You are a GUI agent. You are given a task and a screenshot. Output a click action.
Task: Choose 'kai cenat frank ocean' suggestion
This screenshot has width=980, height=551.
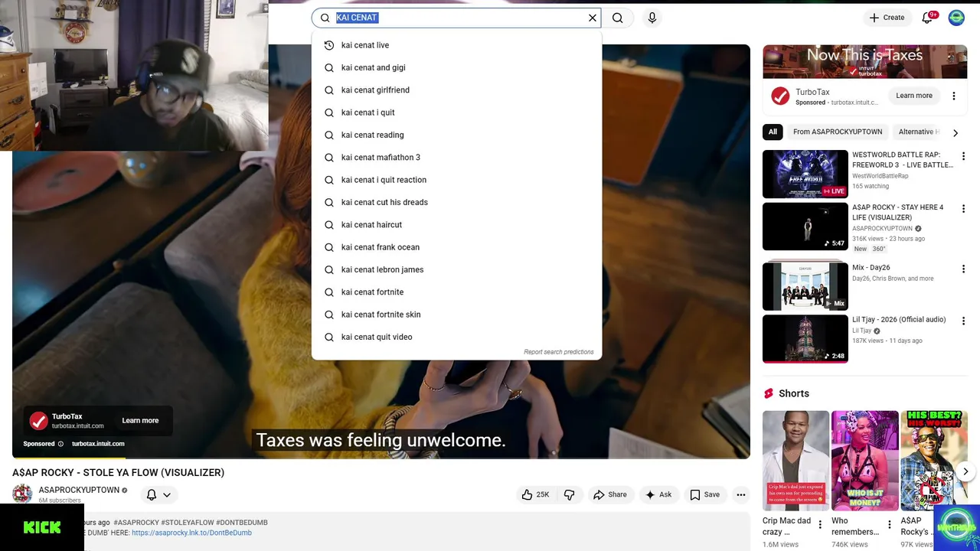456,247
